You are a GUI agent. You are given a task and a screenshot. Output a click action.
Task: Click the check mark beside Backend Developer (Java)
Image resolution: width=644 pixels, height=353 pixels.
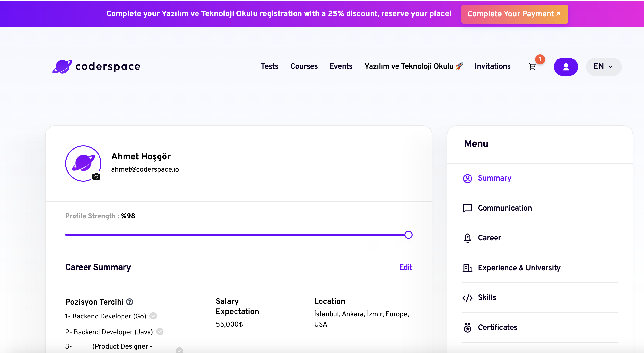coord(160,331)
